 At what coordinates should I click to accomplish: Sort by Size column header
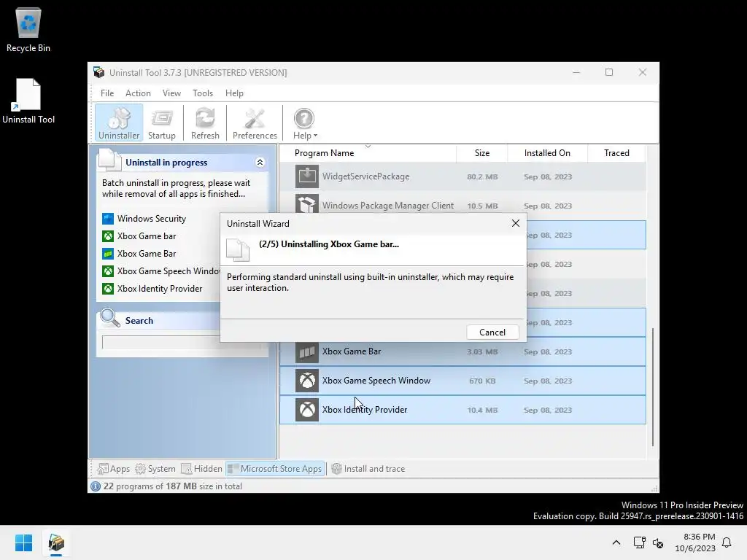pyautogui.click(x=481, y=153)
